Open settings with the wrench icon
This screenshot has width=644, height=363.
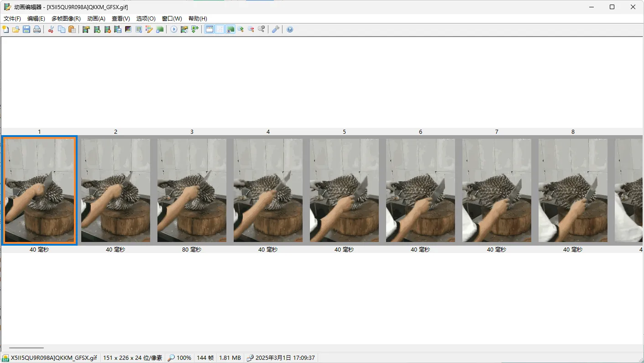(x=275, y=29)
